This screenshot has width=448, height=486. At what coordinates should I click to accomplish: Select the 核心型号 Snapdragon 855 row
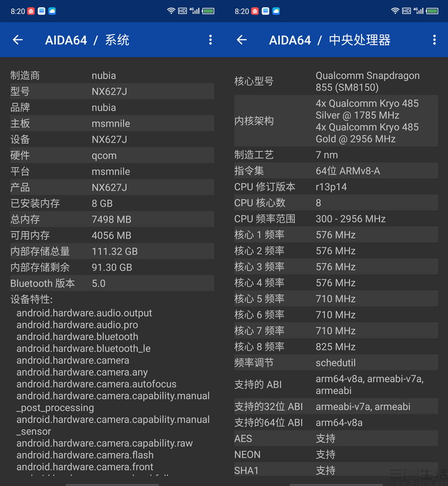coord(336,81)
